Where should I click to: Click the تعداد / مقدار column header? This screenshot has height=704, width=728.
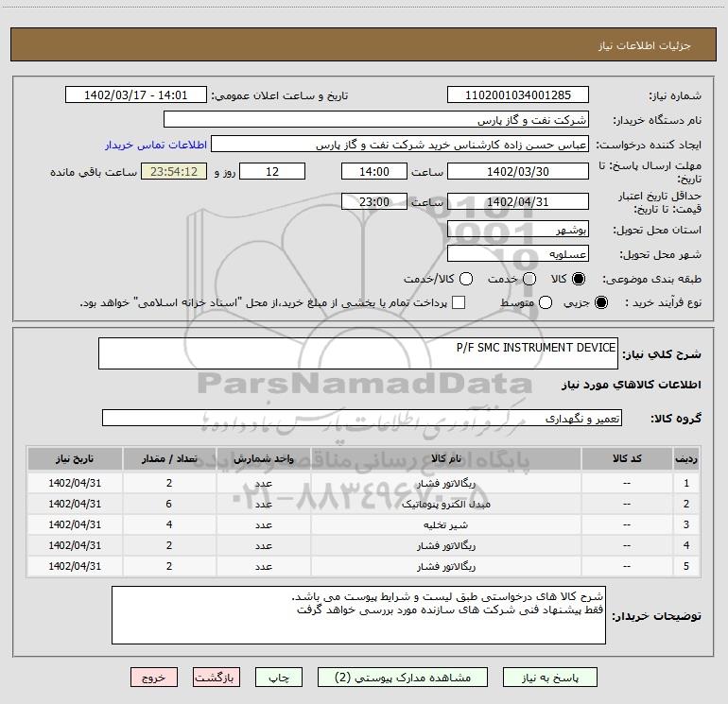tap(169, 458)
